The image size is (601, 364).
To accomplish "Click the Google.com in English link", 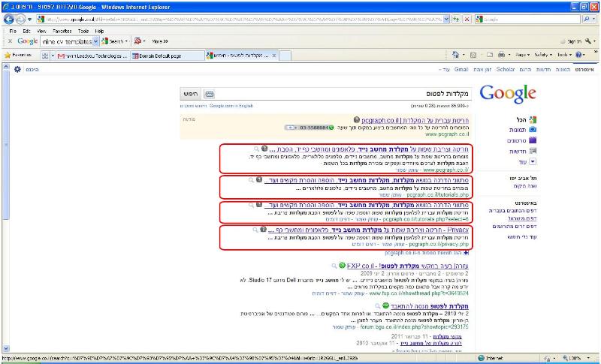I will click(231, 106).
